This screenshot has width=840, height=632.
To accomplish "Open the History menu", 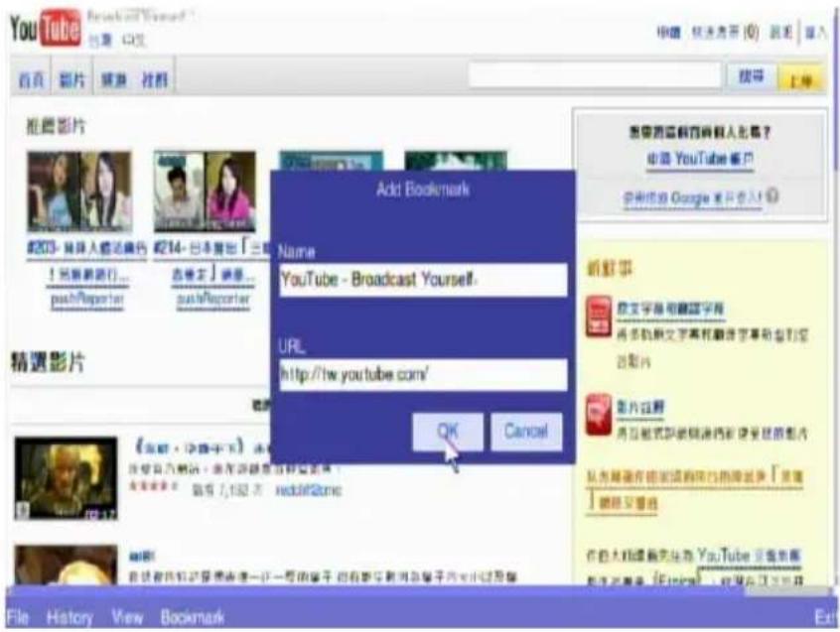I will click(x=70, y=617).
